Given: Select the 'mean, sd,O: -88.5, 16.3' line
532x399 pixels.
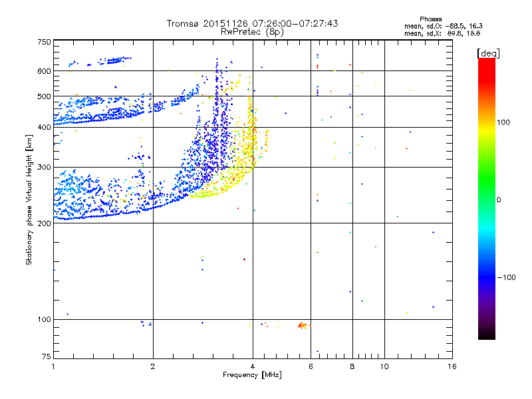Looking at the screenshot, I should pos(443,26).
